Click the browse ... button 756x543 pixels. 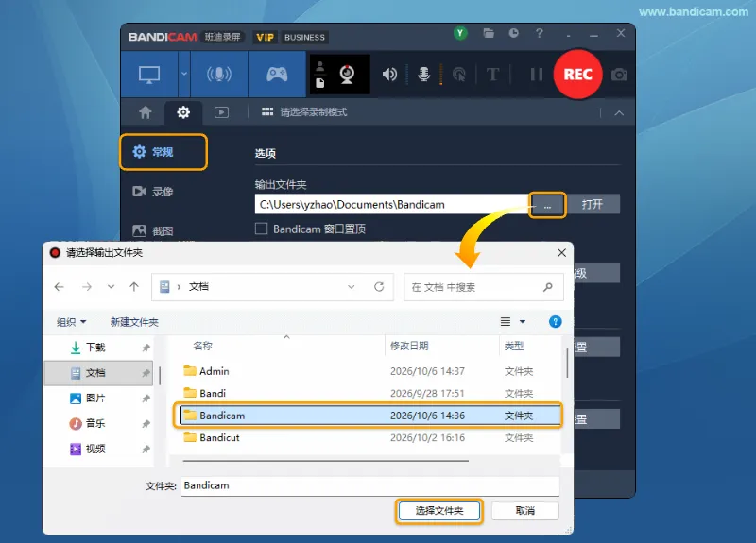click(547, 205)
